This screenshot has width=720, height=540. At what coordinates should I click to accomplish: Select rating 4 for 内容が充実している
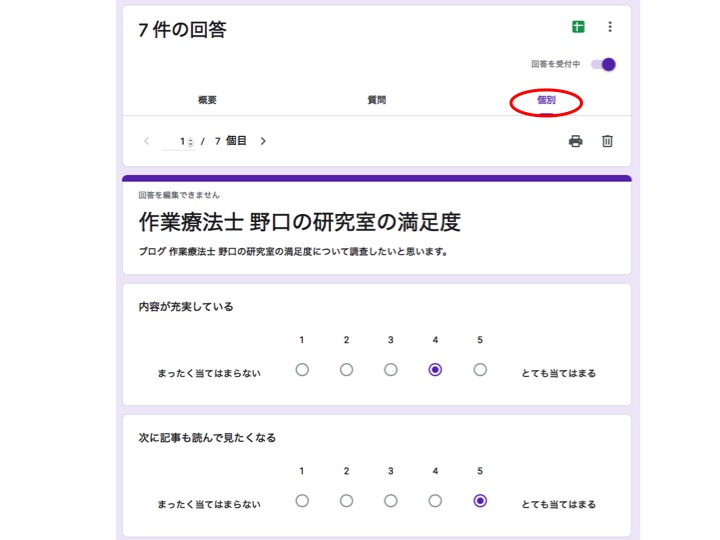tap(435, 370)
